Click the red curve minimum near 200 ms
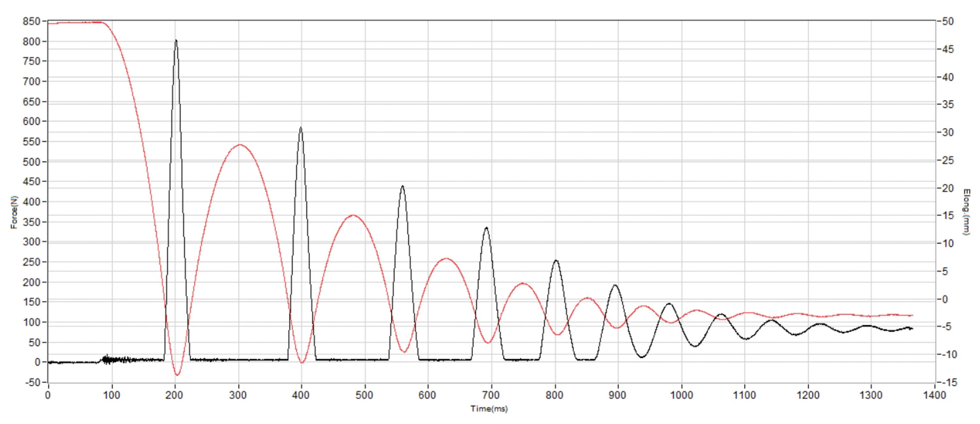Image resolution: width=980 pixels, height=424 pixels. point(177,375)
